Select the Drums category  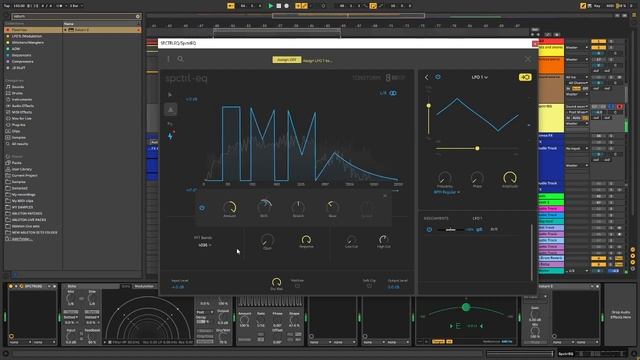(x=18, y=93)
